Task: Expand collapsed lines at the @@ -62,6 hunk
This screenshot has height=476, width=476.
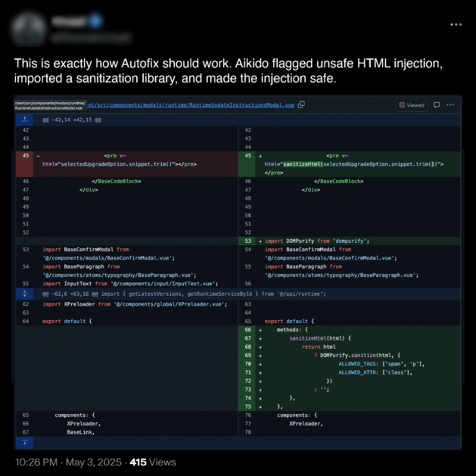Action: coord(24,294)
